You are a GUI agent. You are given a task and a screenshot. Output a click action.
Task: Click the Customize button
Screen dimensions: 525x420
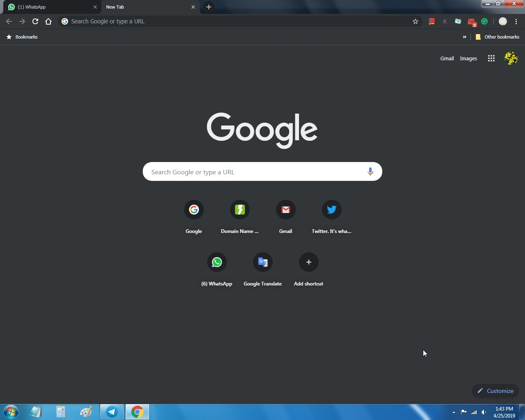(x=495, y=391)
